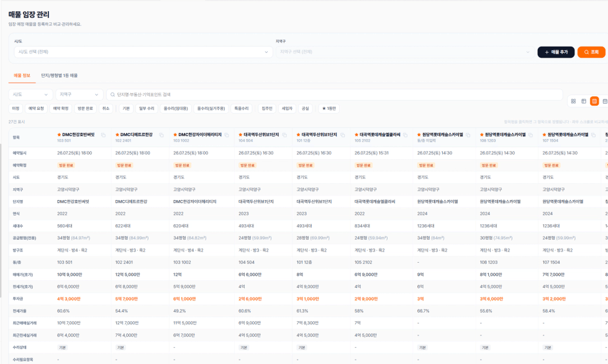The height and width of the screenshot is (364, 608).
Task: Click the 27건 표시 count text
Action: [x=17, y=122]
